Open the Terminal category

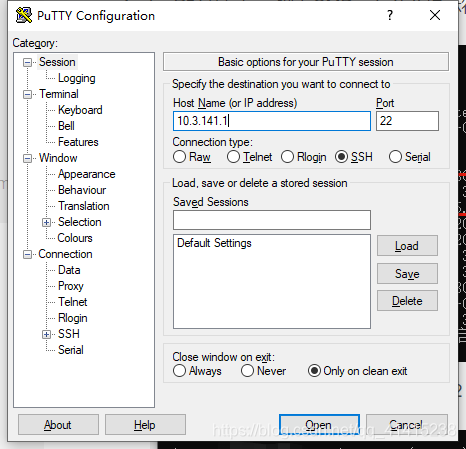pyautogui.click(x=59, y=94)
